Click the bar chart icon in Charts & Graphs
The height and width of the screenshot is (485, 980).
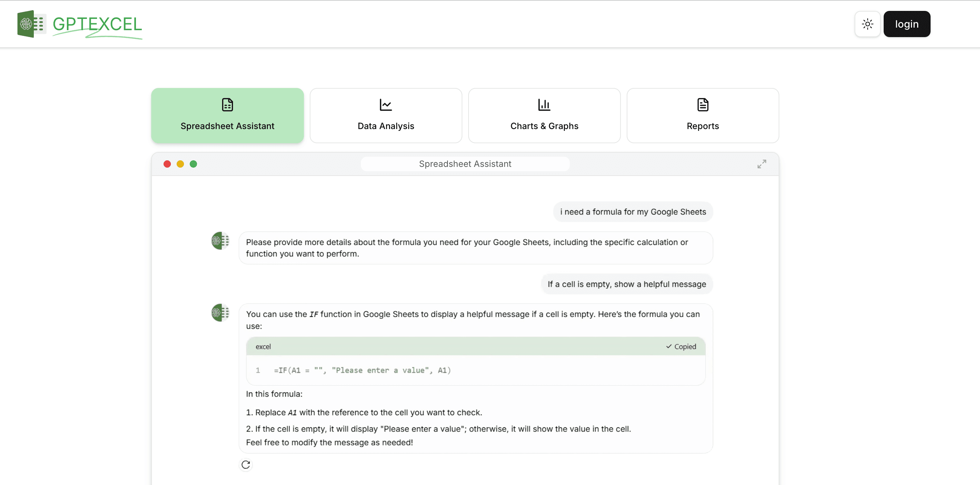544,105
